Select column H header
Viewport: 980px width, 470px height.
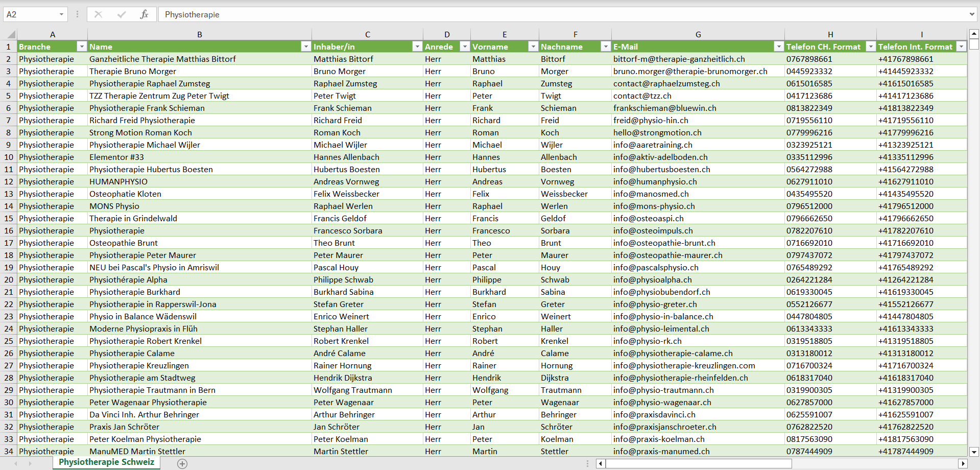[x=830, y=35]
